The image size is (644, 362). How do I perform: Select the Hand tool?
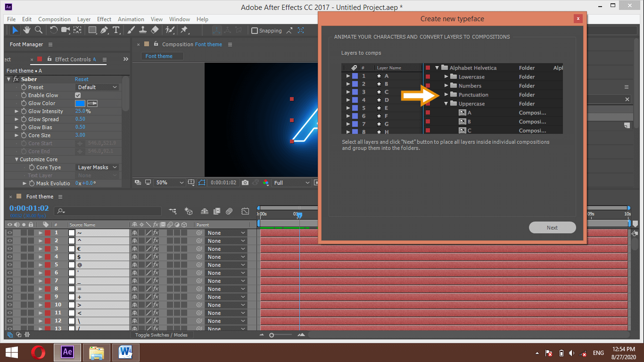point(27,30)
